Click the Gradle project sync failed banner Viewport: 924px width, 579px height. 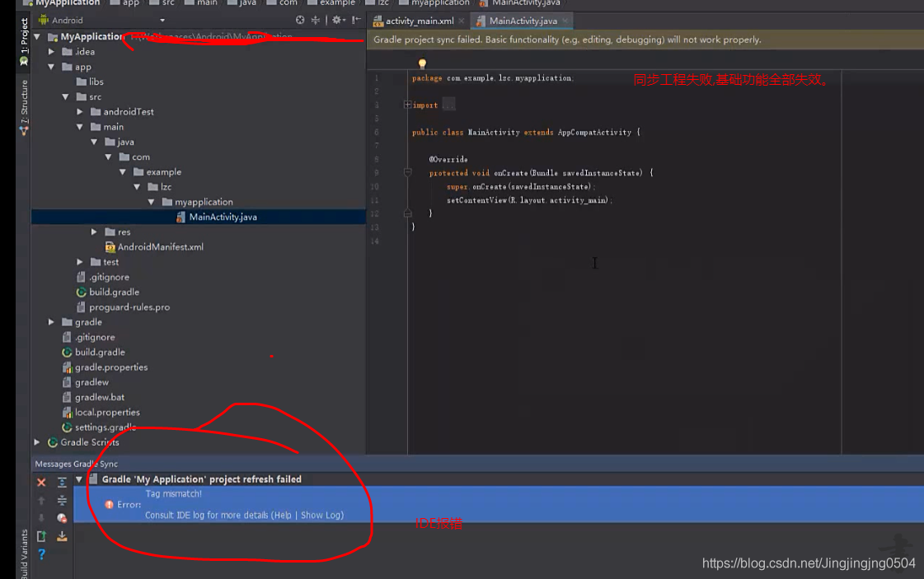[x=645, y=40]
